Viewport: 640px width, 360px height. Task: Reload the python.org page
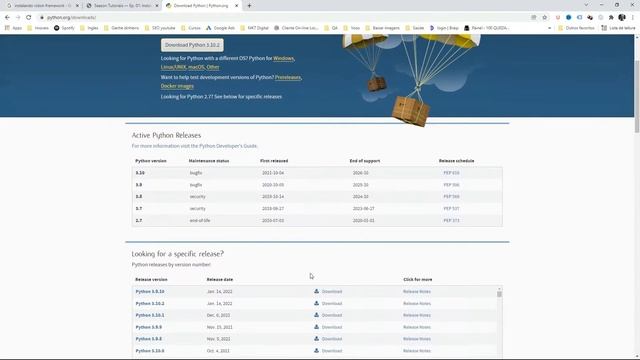click(29, 18)
